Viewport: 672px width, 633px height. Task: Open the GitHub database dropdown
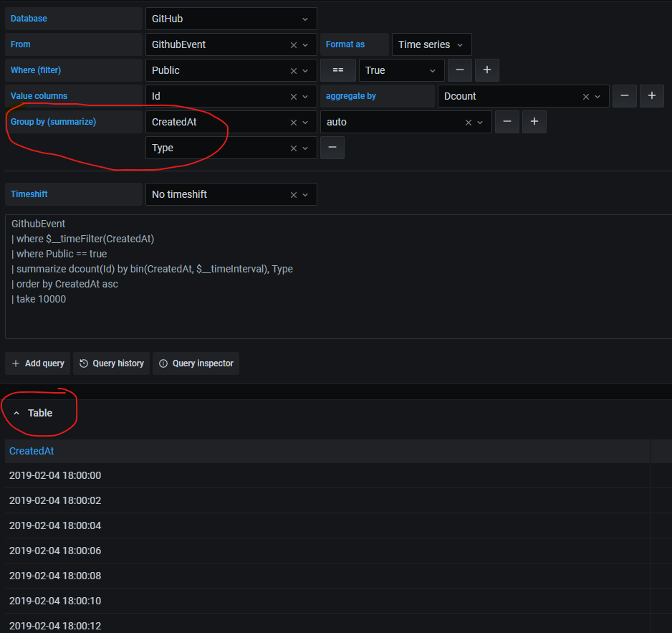coord(231,19)
